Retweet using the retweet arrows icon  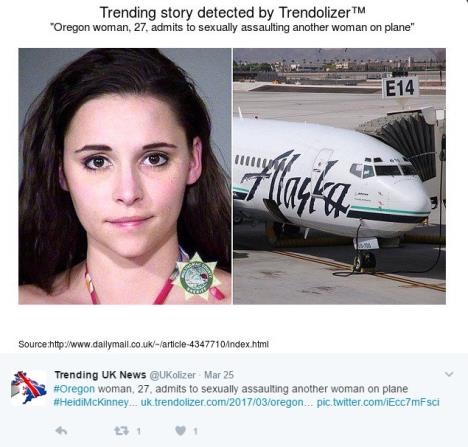(121, 431)
